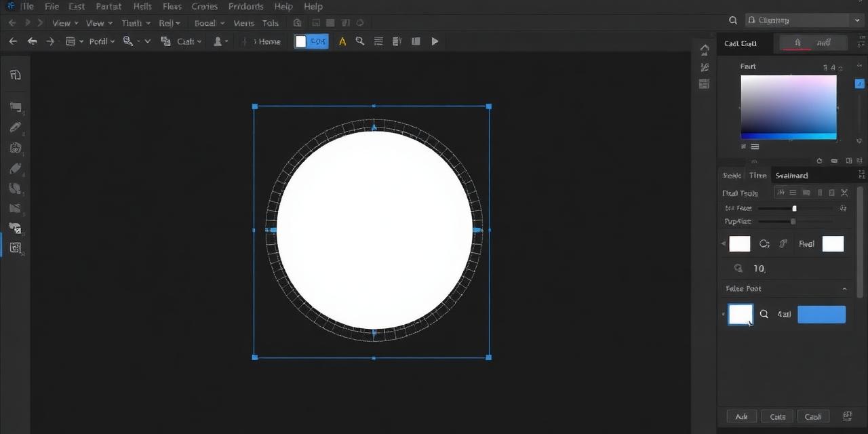Click the X delete icon in the panel header row
This screenshot has height=434, width=868.
[x=844, y=193]
